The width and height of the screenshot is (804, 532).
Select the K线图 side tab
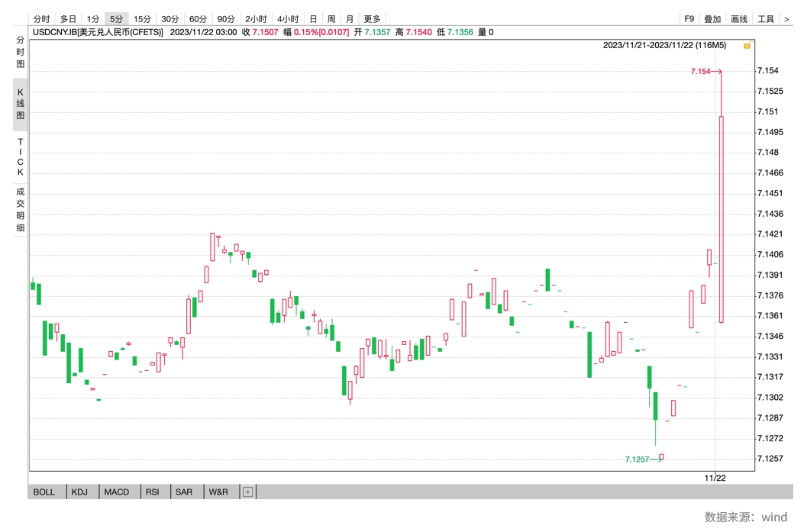(x=20, y=104)
